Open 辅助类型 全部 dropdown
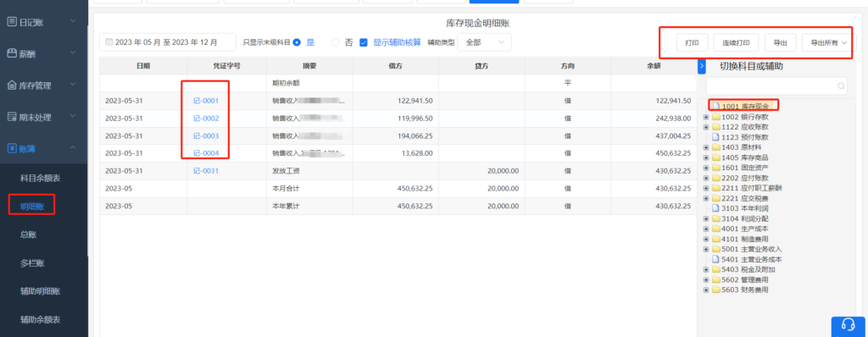Screen dimensions: 868x337 (x=484, y=42)
